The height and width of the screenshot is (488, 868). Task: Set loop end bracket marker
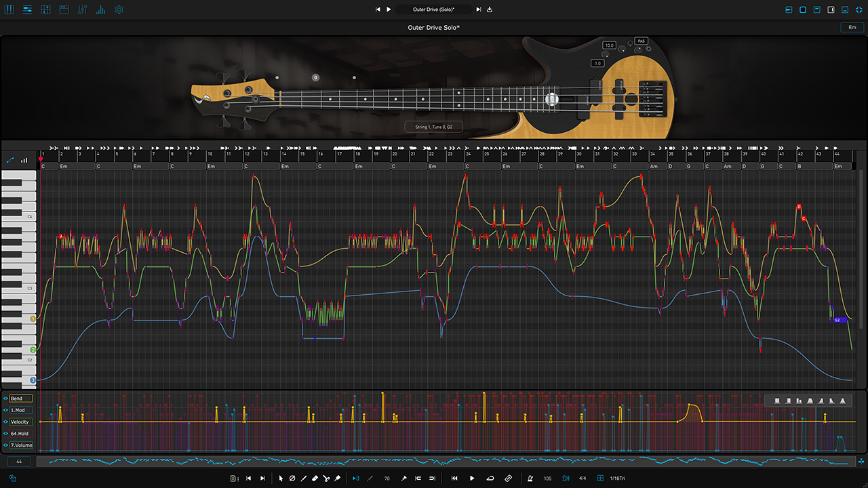432,479
